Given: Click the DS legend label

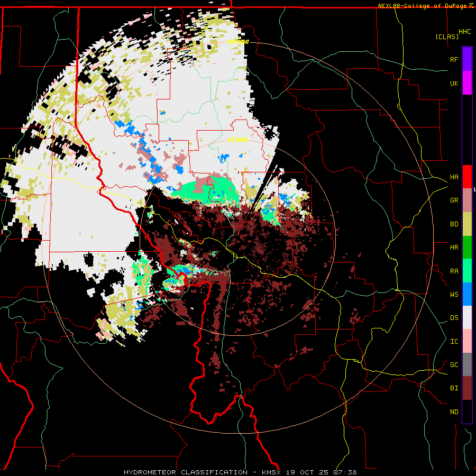Looking at the screenshot, I should click(x=454, y=318).
